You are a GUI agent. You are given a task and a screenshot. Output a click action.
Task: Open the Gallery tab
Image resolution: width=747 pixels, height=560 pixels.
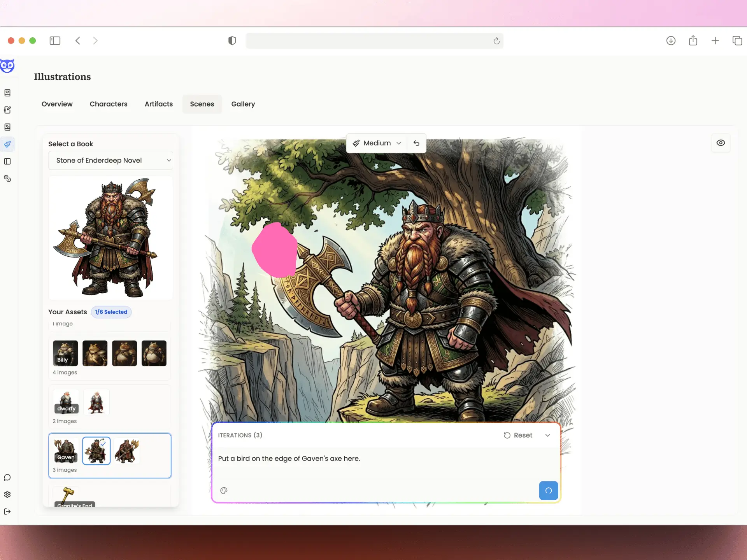coord(243,104)
